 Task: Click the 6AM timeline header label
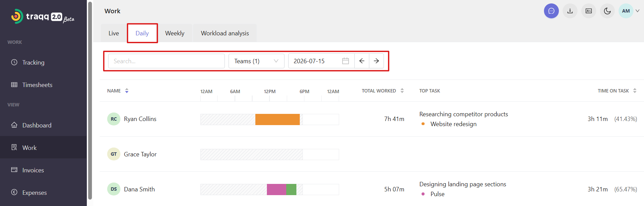pyautogui.click(x=235, y=91)
